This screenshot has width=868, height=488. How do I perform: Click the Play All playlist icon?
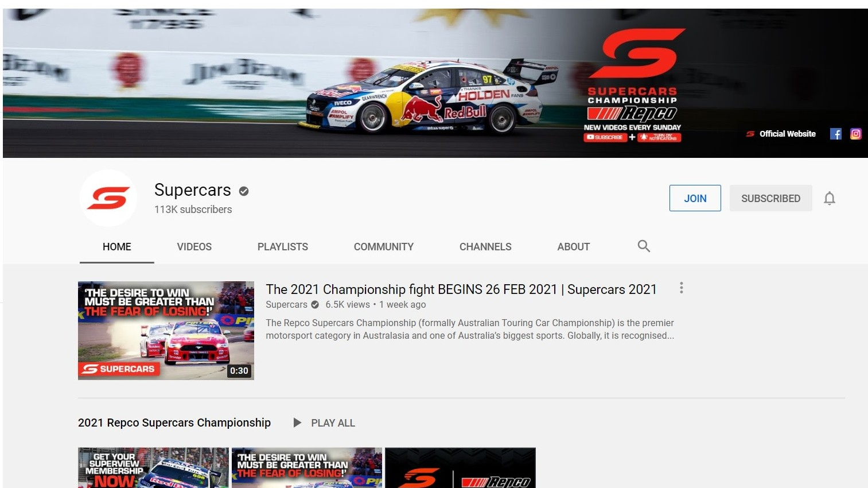(x=297, y=423)
